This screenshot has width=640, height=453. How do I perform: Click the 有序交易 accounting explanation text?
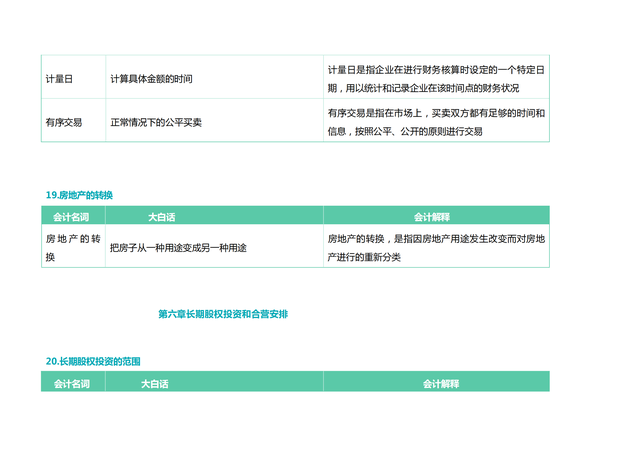click(436, 122)
